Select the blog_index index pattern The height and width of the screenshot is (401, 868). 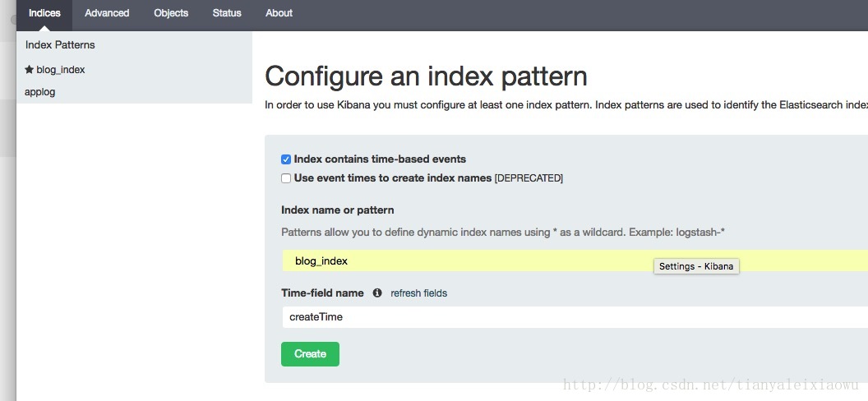60,70
